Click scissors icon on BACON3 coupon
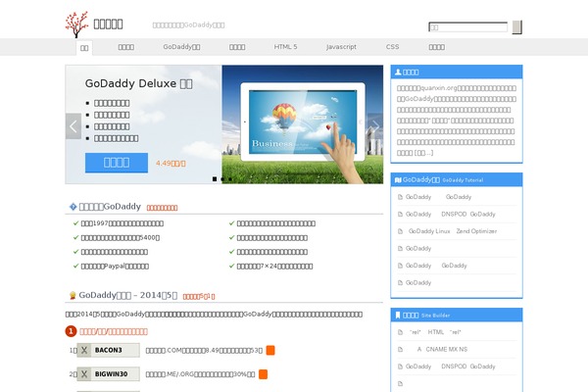This screenshot has height=392, width=588. (x=84, y=351)
